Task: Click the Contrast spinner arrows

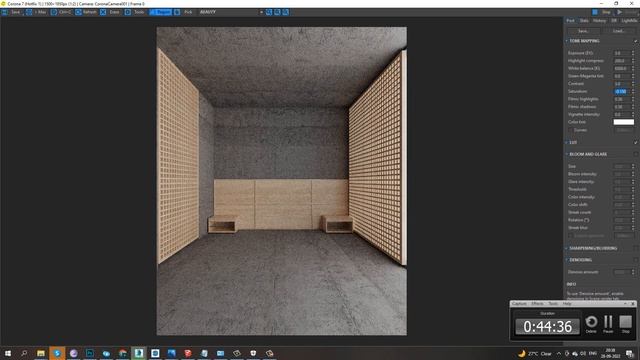Action: coord(633,84)
